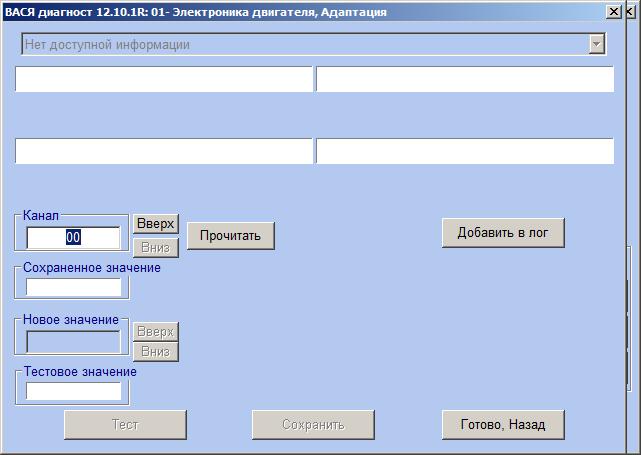Expand the 'Нет доступной информации' dropdown arrow

[x=597, y=44]
